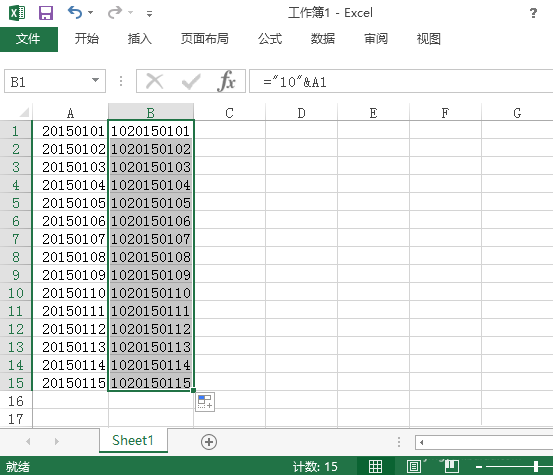This screenshot has width=553, height=475.
Task: Expand the Name Box dropdown arrow
Action: coord(95,80)
